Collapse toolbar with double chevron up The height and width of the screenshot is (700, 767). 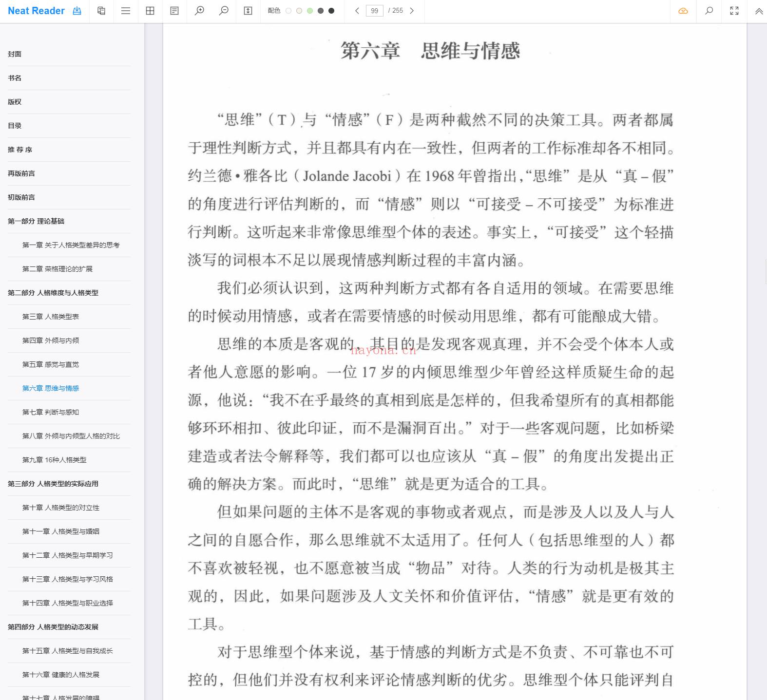[x=759, y=11]
